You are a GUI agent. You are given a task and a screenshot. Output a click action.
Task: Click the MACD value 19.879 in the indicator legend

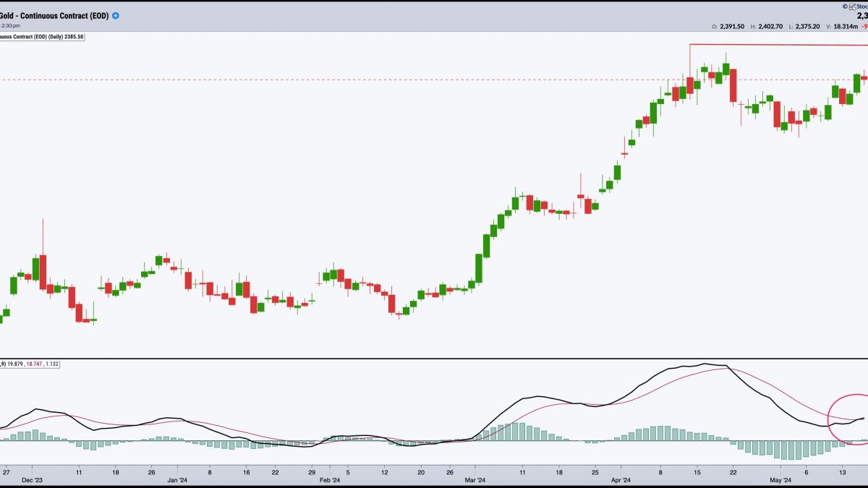tap(16, 364)
